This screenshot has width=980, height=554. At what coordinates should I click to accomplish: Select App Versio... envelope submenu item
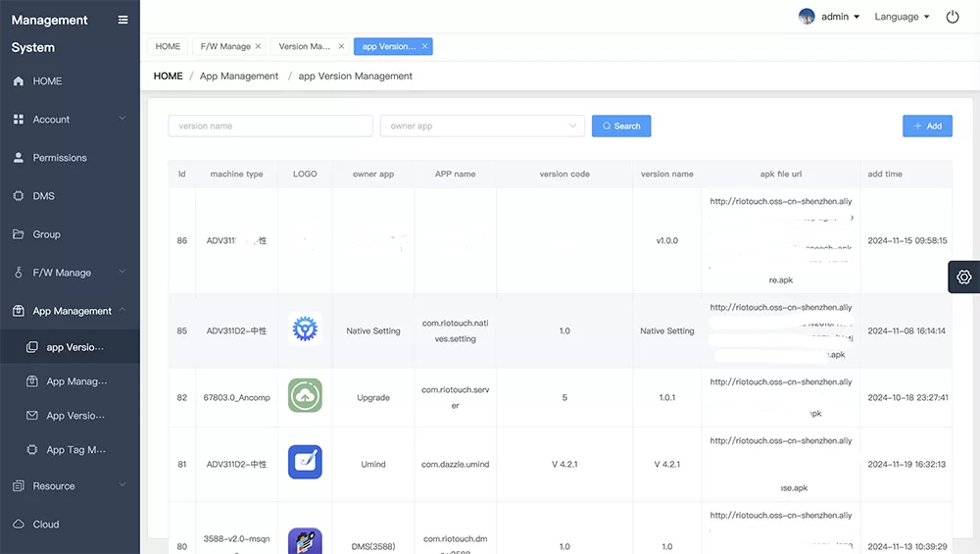coord(70,416)
